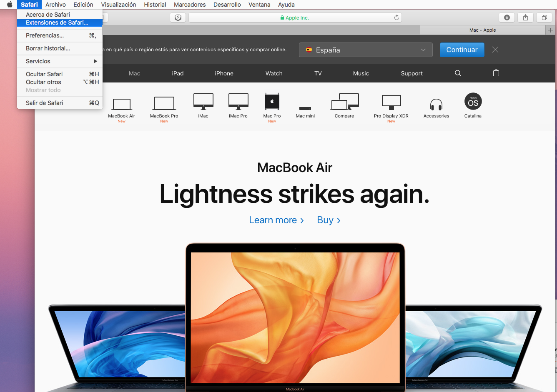Show all tabs overview icon
Image resolution: width=557 pixels, height=392 pixels.
[x=544, y=17]
